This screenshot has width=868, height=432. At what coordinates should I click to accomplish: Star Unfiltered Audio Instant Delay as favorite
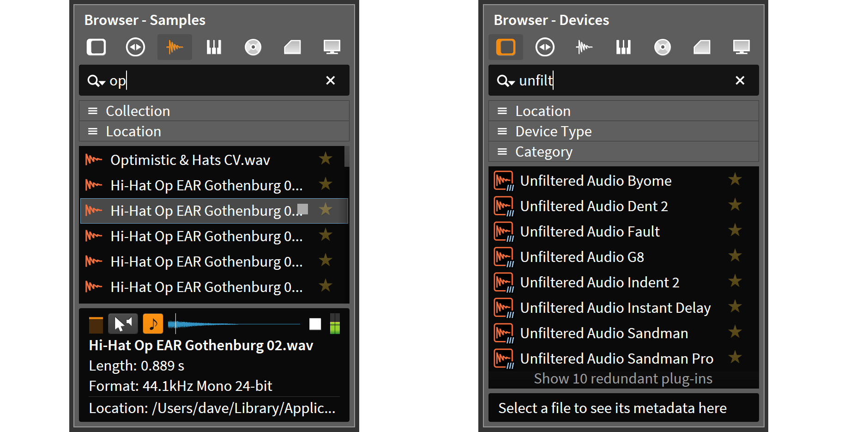(x=735, y=306)
